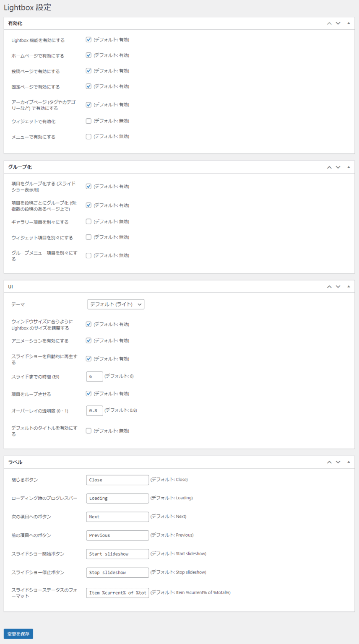Screen dimensions: 359x644
Task: Collapse the 有効化 panel with its triangle icon
Action: pos(348,23)
